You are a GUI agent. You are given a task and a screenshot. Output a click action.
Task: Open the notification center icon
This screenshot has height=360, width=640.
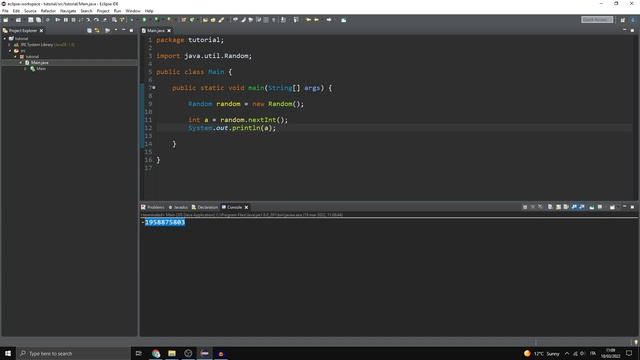point(629,353)
